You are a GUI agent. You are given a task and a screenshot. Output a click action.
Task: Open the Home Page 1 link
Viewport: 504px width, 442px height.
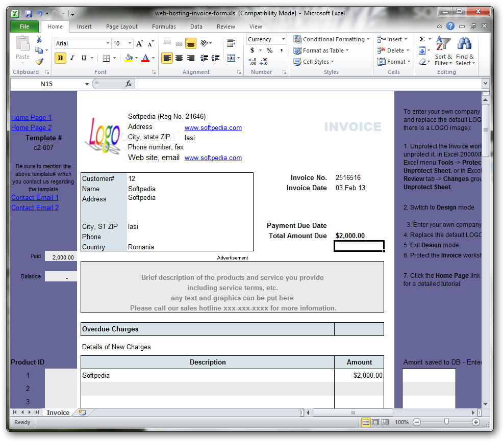tap(31, 118)
